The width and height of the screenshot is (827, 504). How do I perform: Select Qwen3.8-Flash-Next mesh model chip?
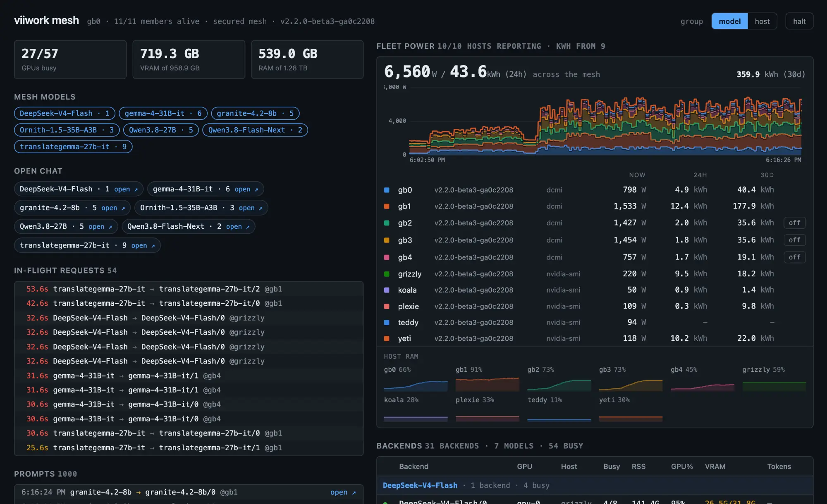pyautogui.click(x=255, y=130)
